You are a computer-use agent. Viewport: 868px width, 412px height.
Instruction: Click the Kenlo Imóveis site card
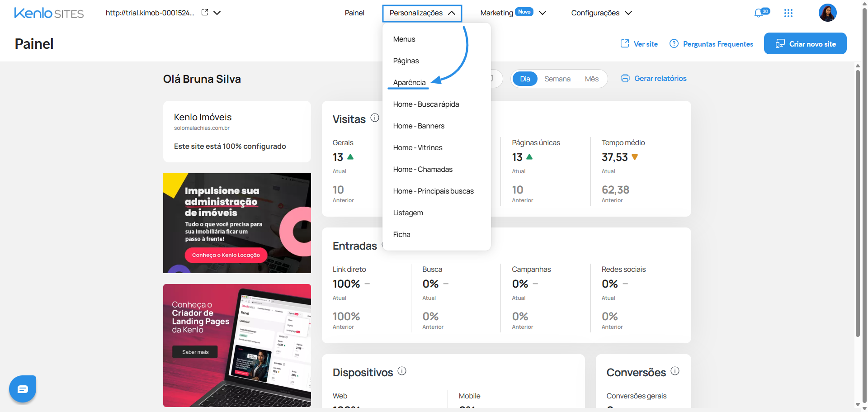(237, 132)
